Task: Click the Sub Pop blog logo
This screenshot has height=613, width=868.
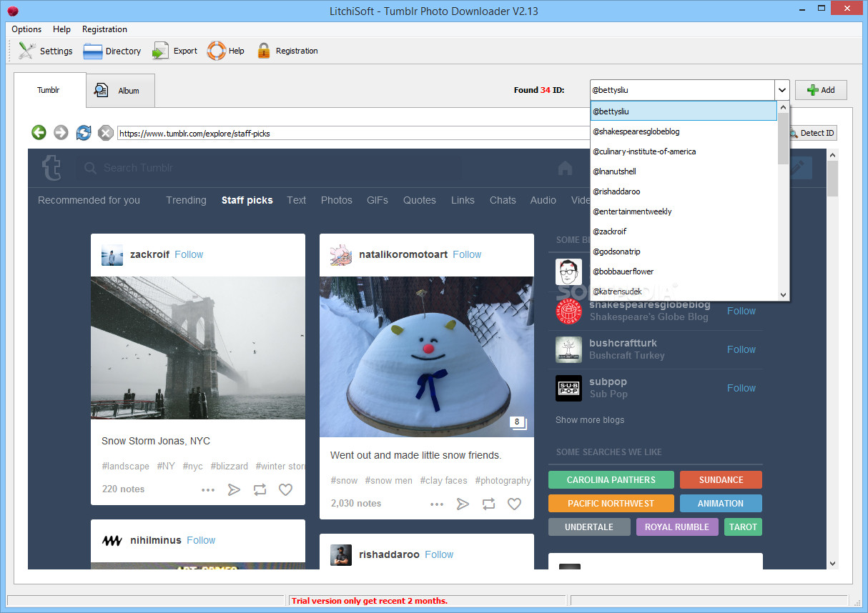Action: pos(568,388)
